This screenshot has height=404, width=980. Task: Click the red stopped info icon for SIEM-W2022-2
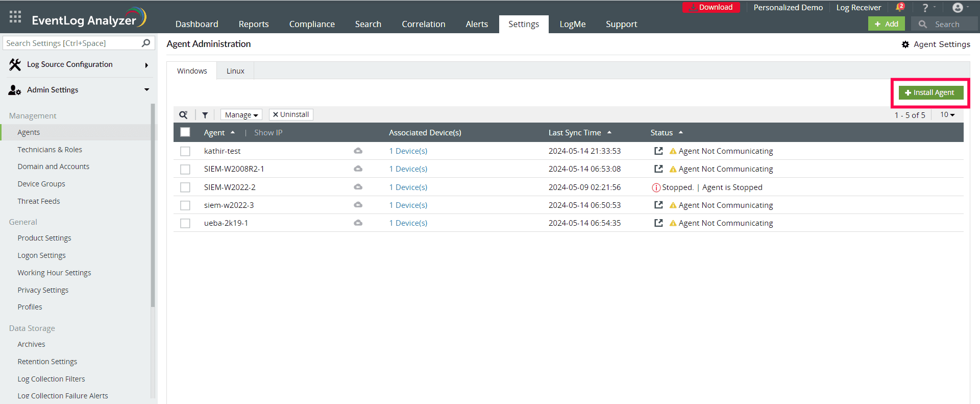pos(656,187)
